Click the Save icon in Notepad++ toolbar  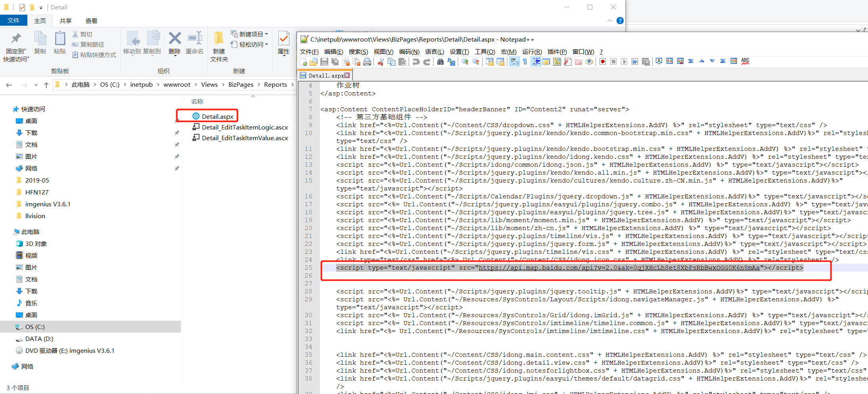coord(324,62)
